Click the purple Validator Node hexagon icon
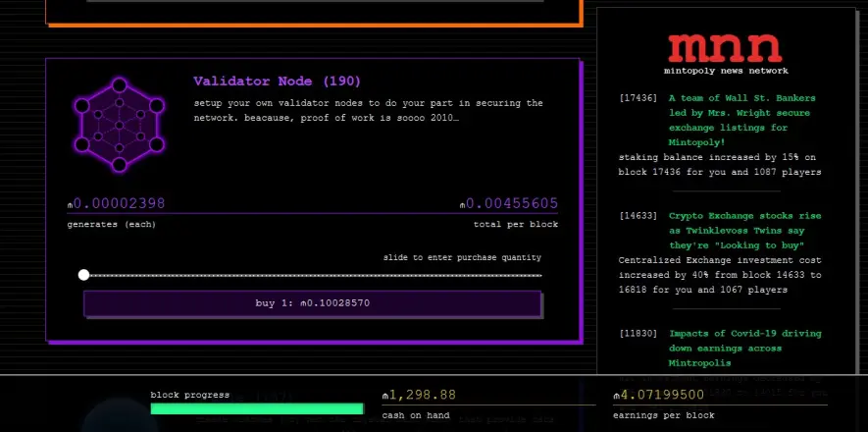Image resolution: width=868 pixels, height=432 pixels. (x=119, y=125)
